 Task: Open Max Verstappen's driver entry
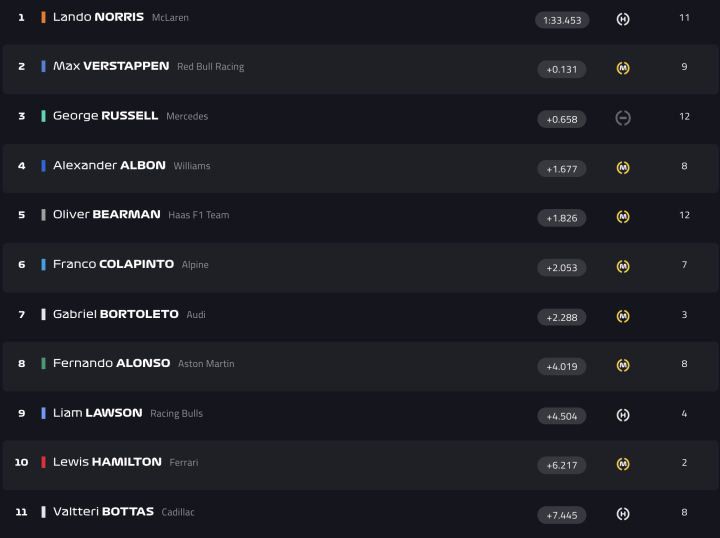111,67
